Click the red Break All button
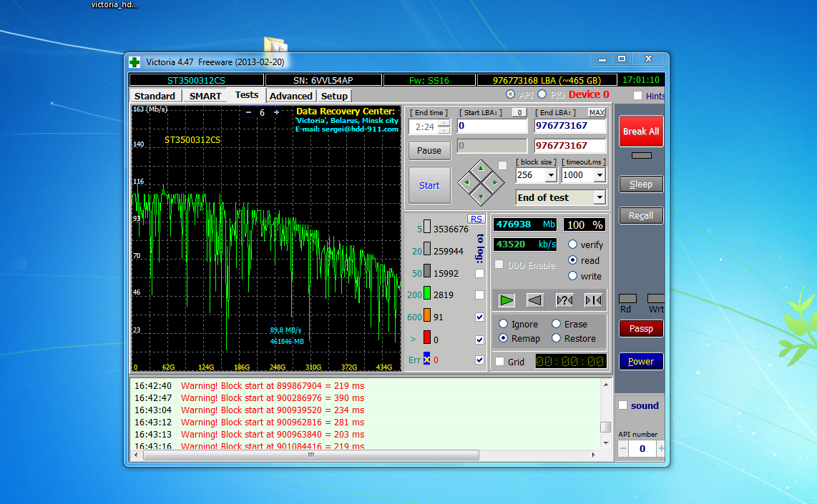This screenshot has height=504, width=817. tap(641, 132)
